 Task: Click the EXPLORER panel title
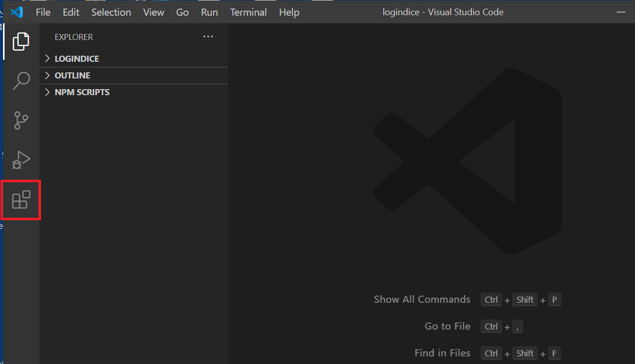pos(74,37)
